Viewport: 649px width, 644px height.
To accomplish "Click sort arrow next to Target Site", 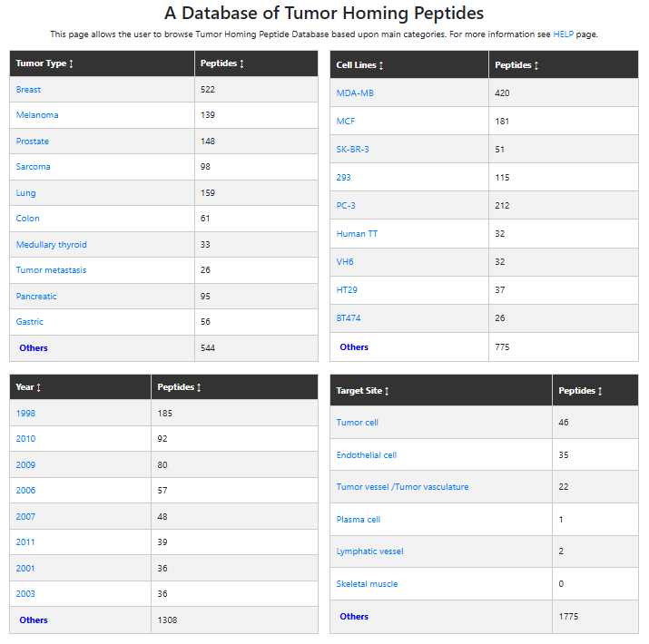I will pyautogui.click(x=387, y=391).
